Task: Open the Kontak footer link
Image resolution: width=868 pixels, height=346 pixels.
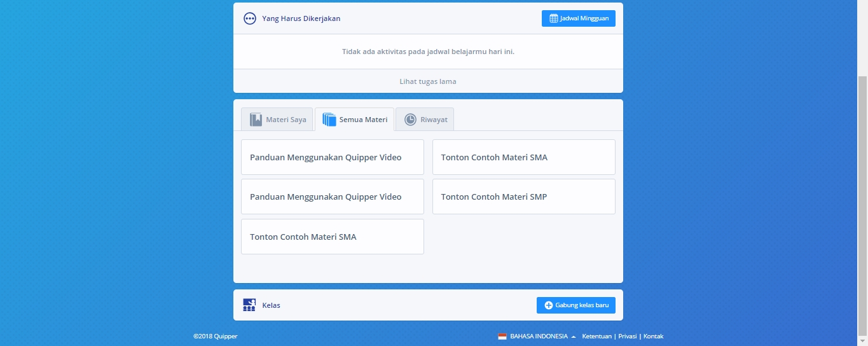Action: [x=654, y=336]
